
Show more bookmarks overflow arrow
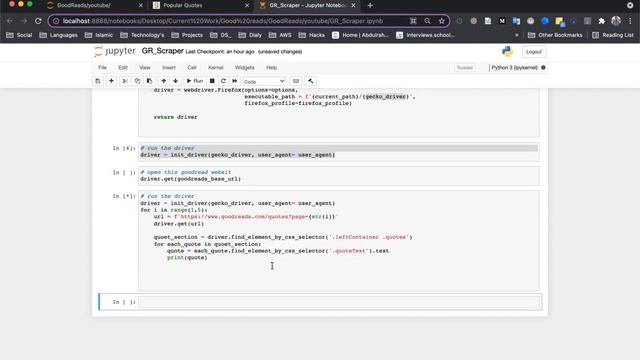[517, 35]
